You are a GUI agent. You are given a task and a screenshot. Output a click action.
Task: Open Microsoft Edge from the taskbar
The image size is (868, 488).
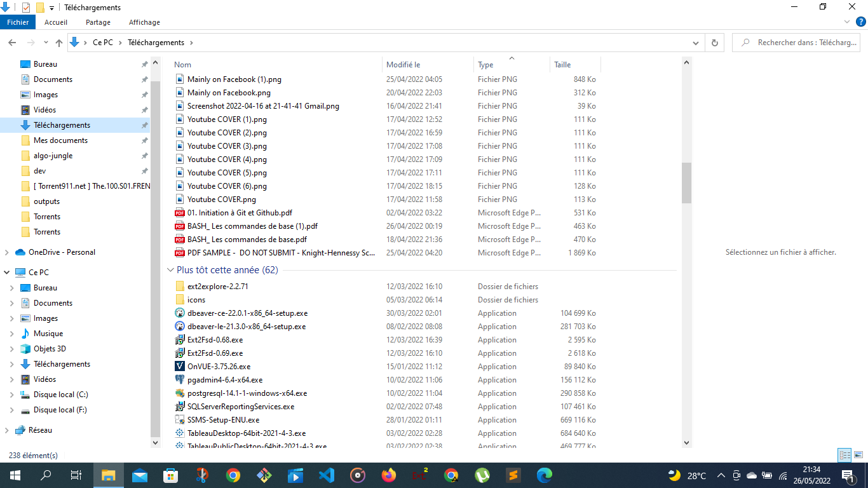coord(545,475)
